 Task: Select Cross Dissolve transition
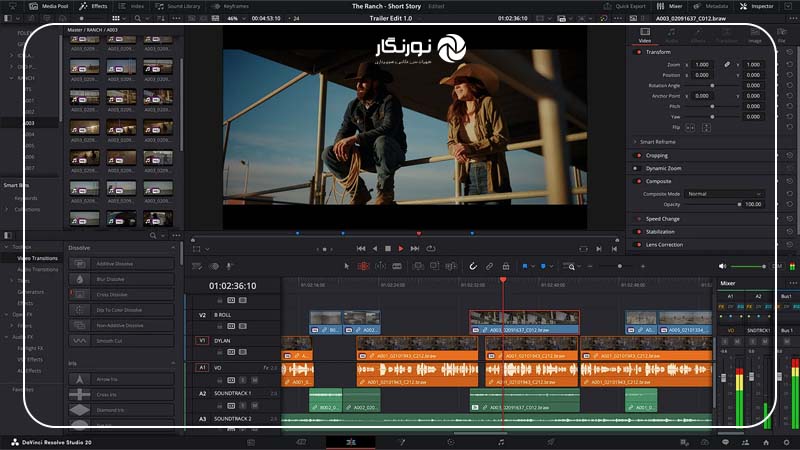[121, 294]
